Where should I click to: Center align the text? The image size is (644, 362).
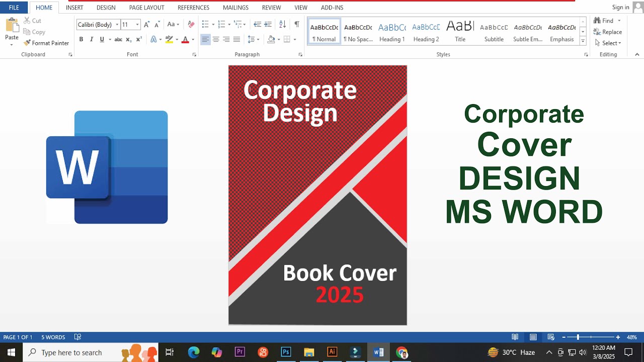point(216,39)
